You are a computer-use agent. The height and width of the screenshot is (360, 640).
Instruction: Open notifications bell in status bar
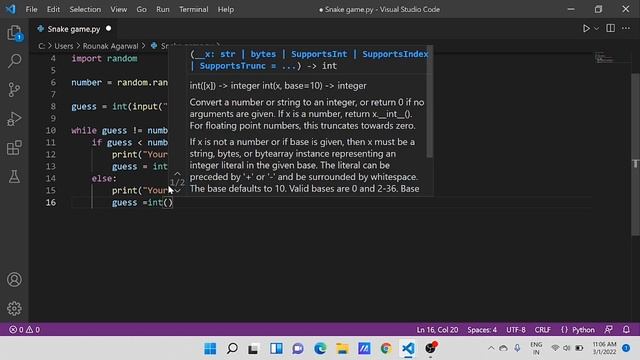point(626,329)
